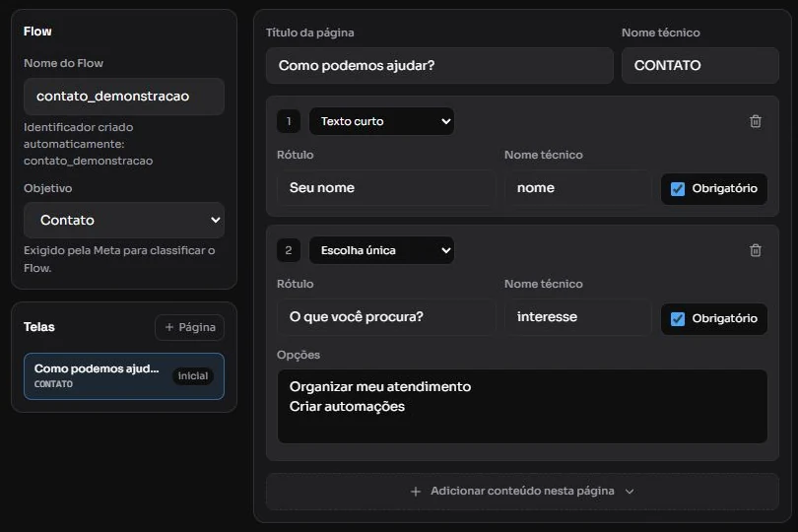The width and height of the screenshot is (798, 532).
Task: Click the Inicial badge on the screen card
Action: [x=193, y=376]
